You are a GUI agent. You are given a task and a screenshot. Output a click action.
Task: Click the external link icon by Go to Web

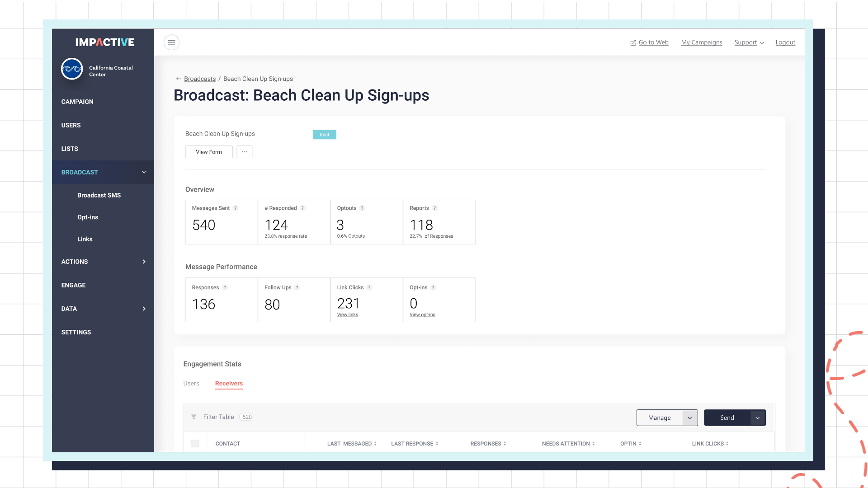632,42
